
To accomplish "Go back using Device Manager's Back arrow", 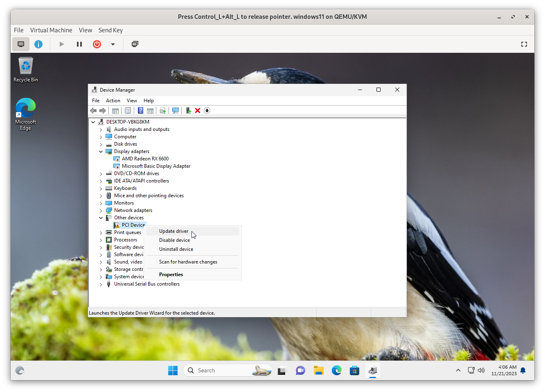I will [93, 110].
